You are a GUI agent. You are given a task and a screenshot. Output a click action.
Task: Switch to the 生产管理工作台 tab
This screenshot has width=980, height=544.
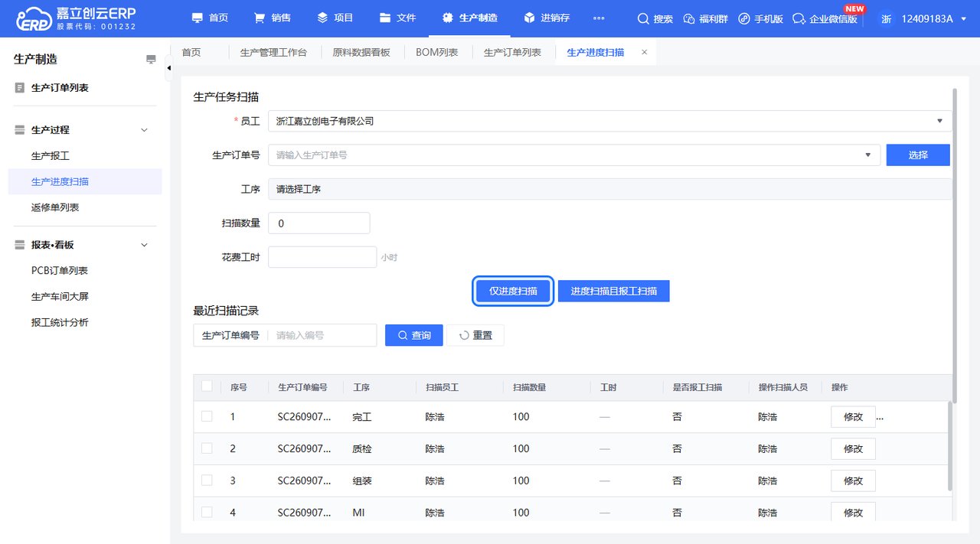273,52
